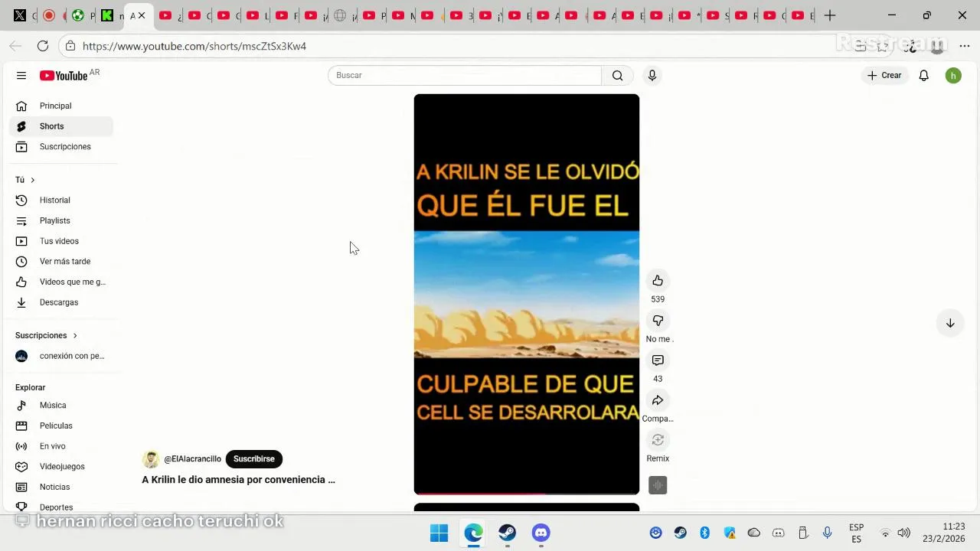Viewport: 980px width, 551px height.
Task: Pause the playing short video
Action: click(527, 294)
